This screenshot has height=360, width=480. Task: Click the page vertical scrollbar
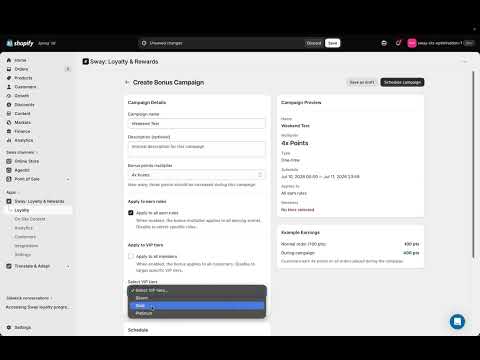(473, 164)
